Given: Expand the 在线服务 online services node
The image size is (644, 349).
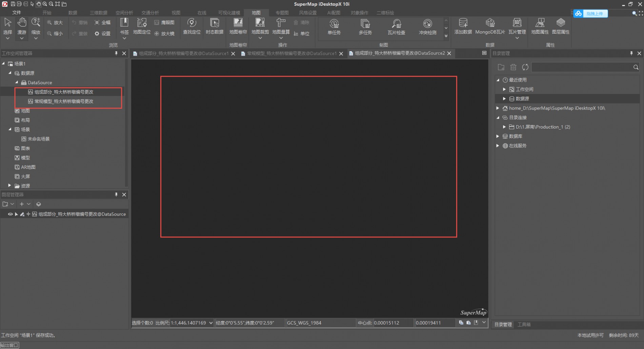Looking at the screenshot, I should [x=498, y=146].
